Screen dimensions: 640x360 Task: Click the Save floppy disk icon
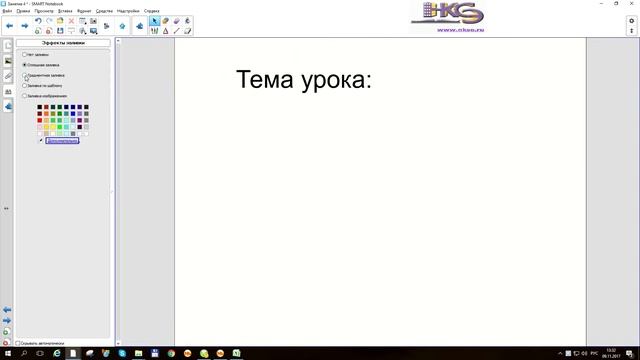[60, 31]
